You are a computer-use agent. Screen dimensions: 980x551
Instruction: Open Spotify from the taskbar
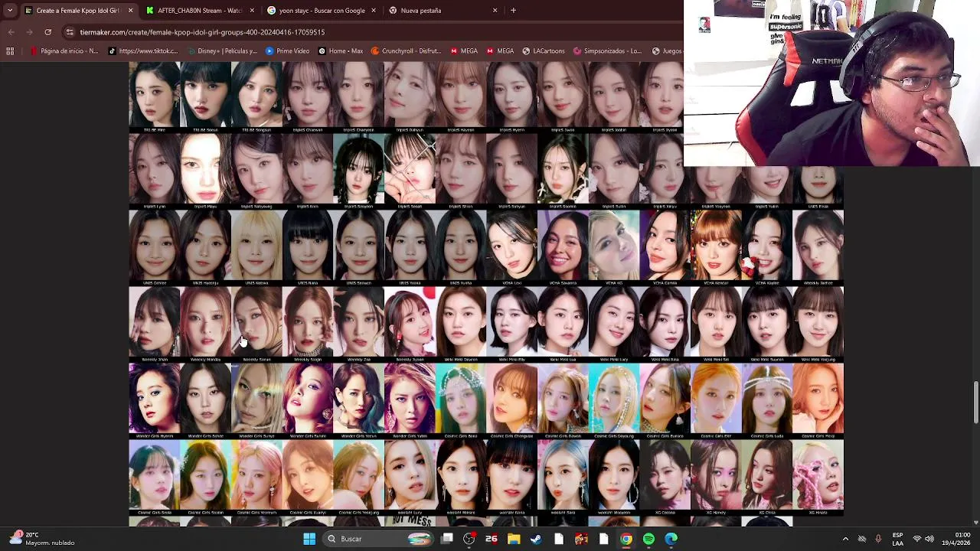pyautogui.click(x=648, y=539)
